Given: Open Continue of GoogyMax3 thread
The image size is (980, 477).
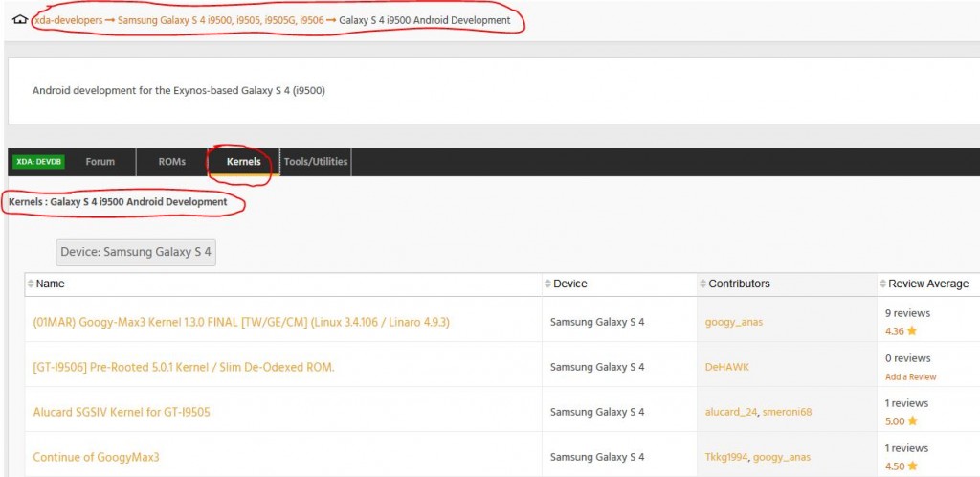Looking at the screenshot, I should pyautogui.click(x=97, y=457).
